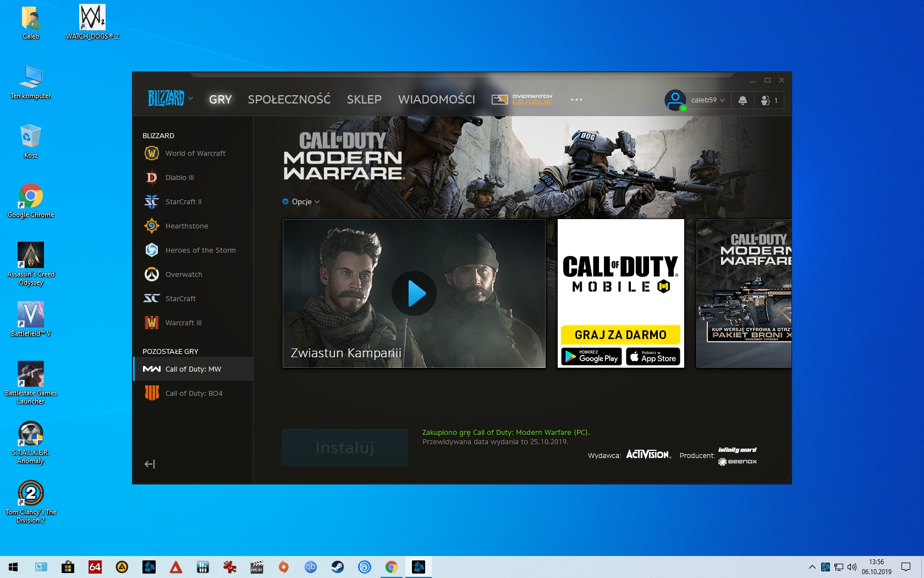Expand the Opcje options menu
The image size is (924, 578).
pyautogui.click(x=301, y=201)
